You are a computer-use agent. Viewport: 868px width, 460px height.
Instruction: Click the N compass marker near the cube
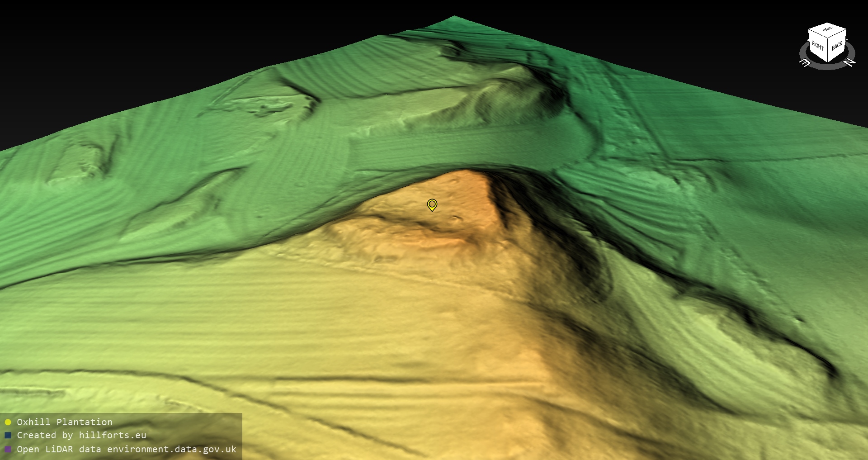[849, 62]
